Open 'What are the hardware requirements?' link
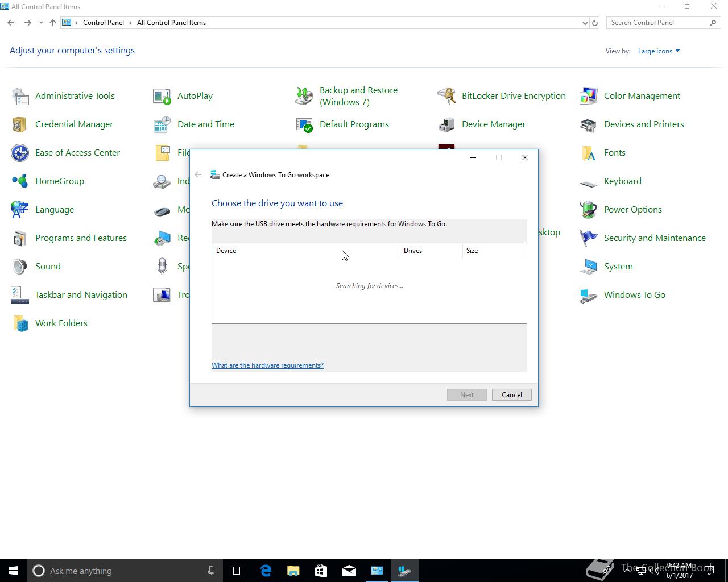This screenshot has height=582, width=728. tap(267, 365)
